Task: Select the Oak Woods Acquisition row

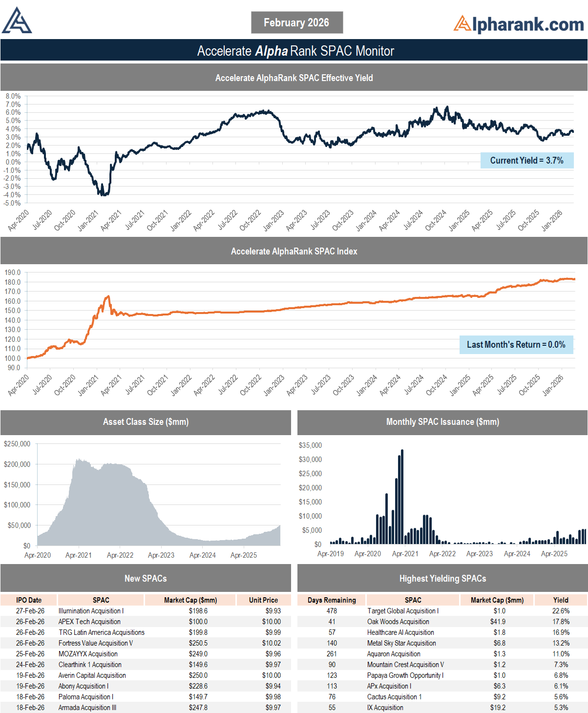Action: (x=398, y=622)
